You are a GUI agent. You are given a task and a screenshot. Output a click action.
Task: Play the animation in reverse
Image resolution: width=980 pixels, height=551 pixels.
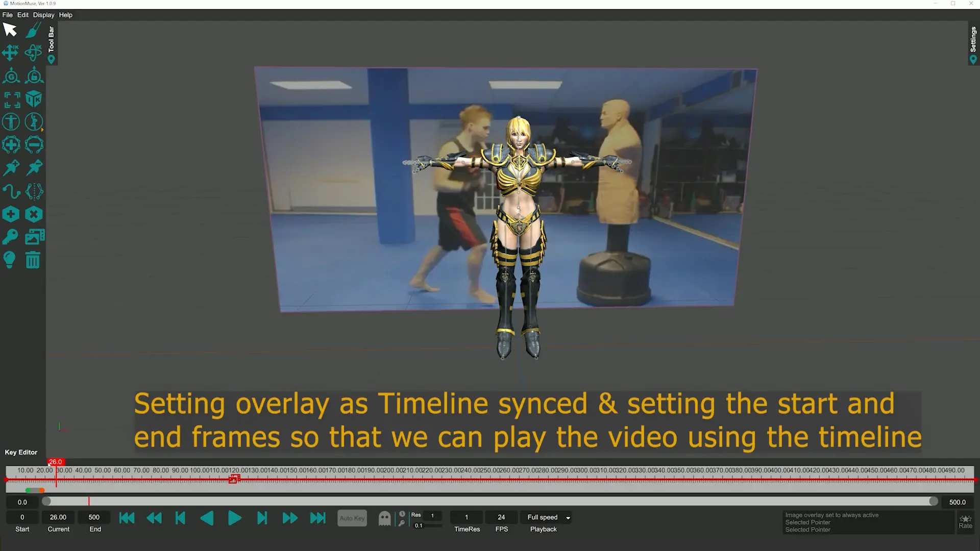click(x=207, y=518)
